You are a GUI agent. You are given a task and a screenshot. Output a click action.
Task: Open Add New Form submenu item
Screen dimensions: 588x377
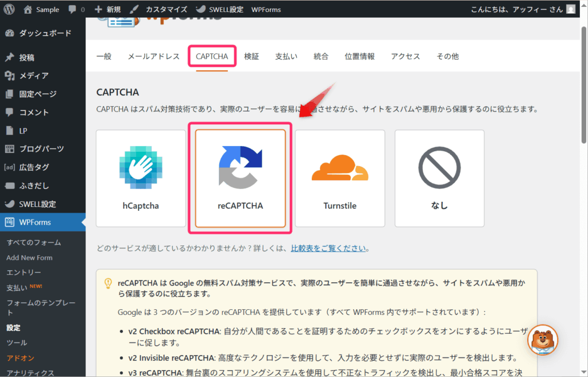tap(29, 257)
